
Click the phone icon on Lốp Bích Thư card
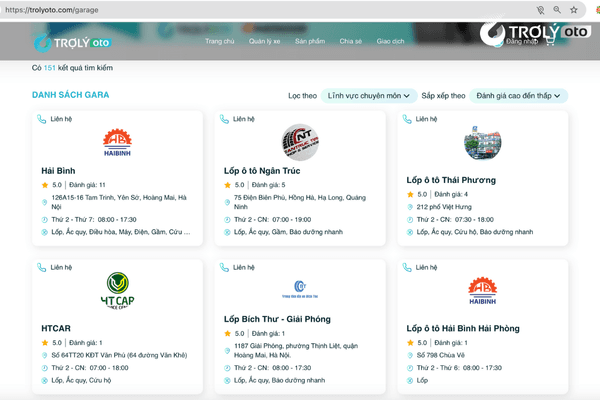(x=224, y=267)
